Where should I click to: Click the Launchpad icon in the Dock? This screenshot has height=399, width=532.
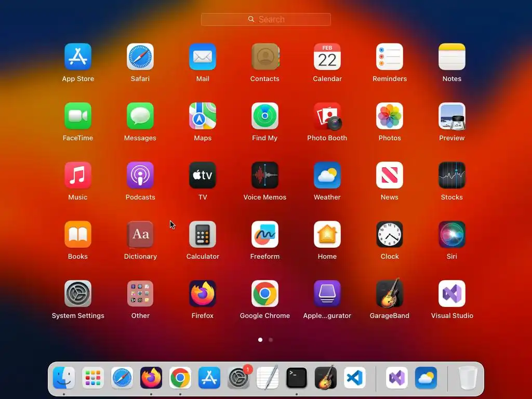tap(93, 378)
